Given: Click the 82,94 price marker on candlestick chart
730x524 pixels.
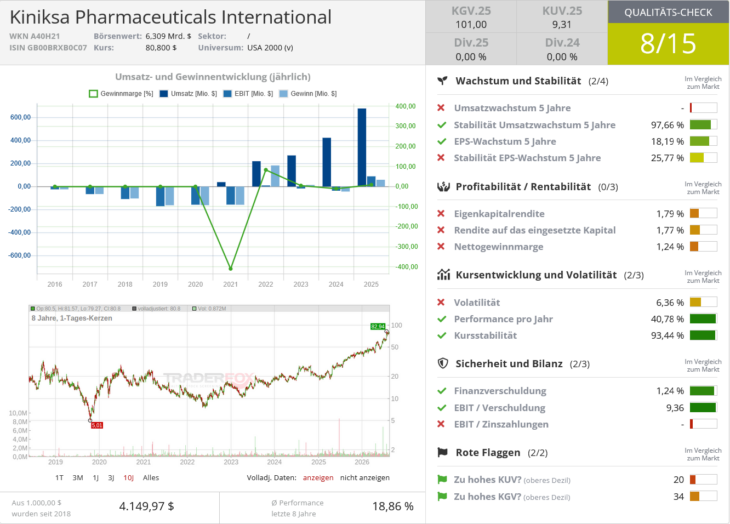Looking at the screenshot, I should pyautogui.click(x=378, y=326).
